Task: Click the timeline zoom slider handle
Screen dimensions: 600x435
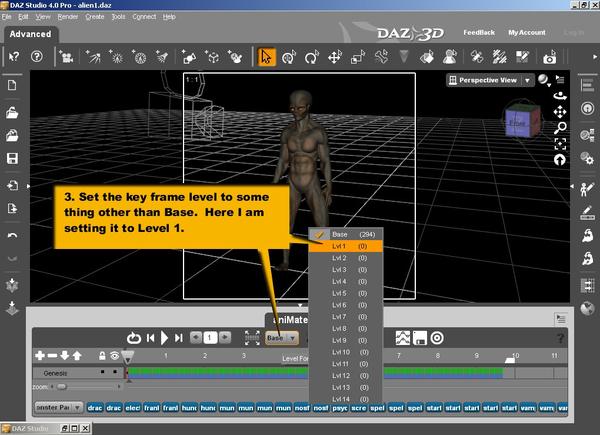Action: click(62, 387)
